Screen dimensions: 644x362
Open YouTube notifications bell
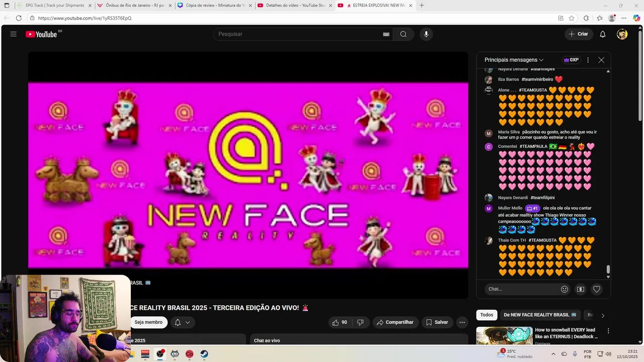click(603, 34)
